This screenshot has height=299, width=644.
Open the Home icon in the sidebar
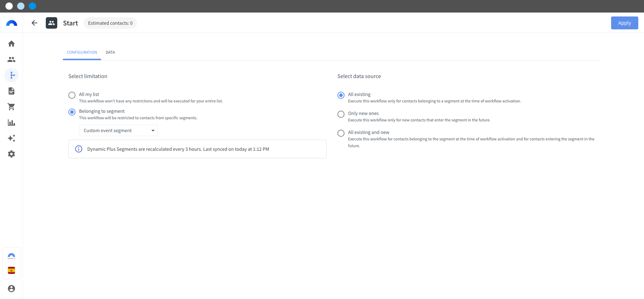(11, 44)
